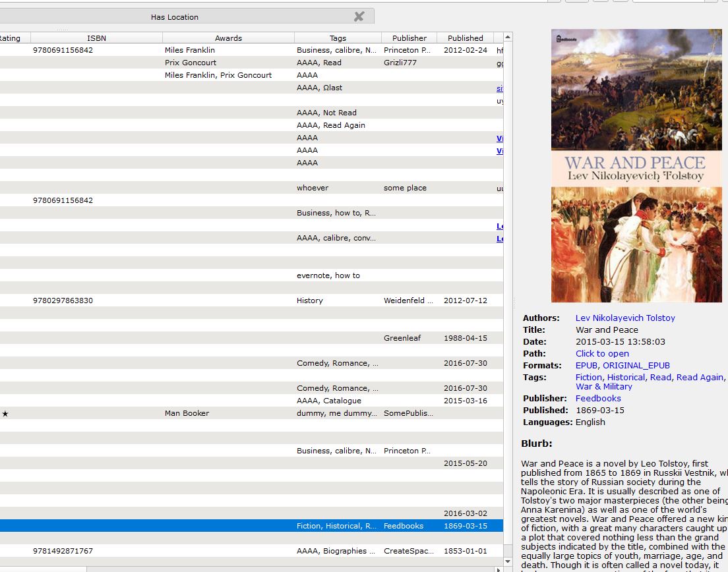Click the Read Again tag link in details
This screenshot has height=572, width=728.
click(x=700, y=377)
